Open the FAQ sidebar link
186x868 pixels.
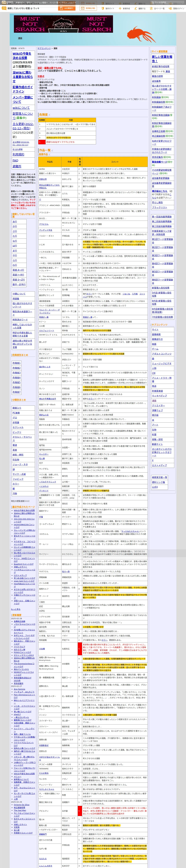[x=15, y=160]
